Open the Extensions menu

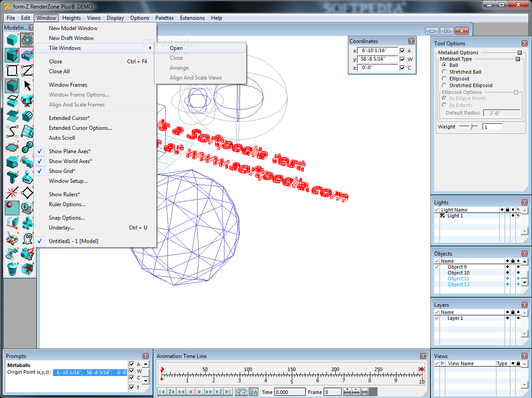click(x=193, y=18)
